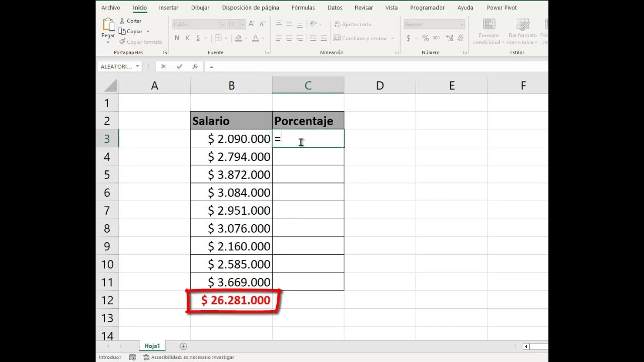Select the Negrita (bold) formatting icon

pos(177,38)
